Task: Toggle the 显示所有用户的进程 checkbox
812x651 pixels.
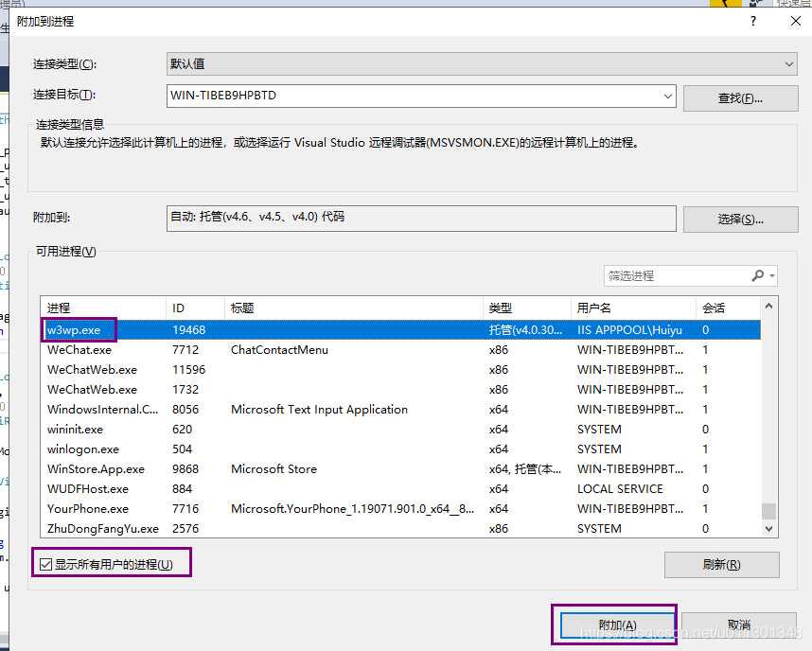Action: (x=46, y=562)
